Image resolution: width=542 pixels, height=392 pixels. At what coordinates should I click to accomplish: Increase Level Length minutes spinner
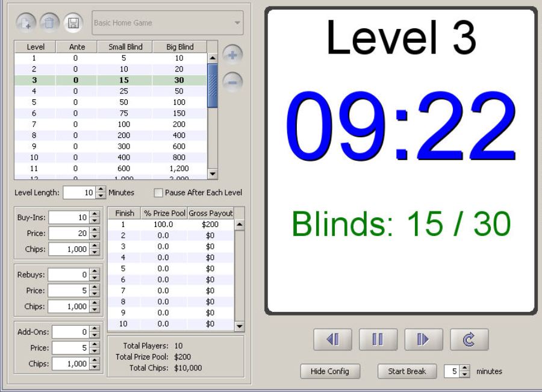coord(101,190)
